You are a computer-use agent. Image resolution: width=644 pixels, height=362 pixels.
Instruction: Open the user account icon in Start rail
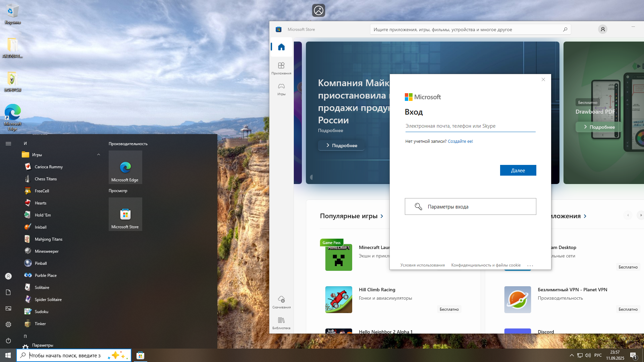(x=8, y=276)
